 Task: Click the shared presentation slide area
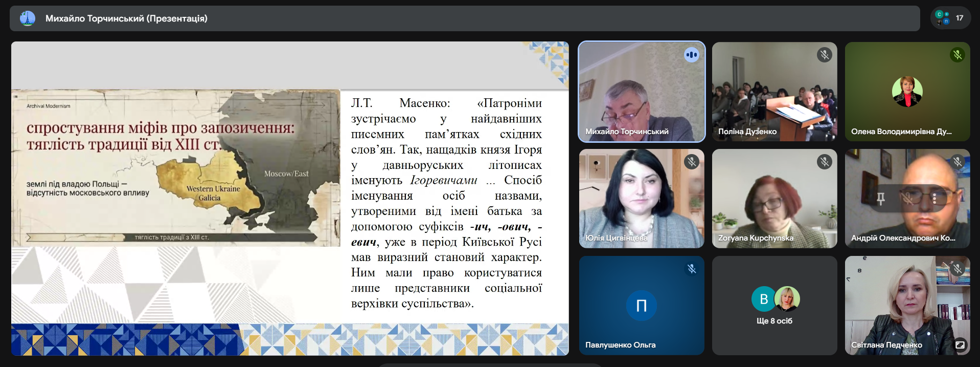tap(290, 199)
